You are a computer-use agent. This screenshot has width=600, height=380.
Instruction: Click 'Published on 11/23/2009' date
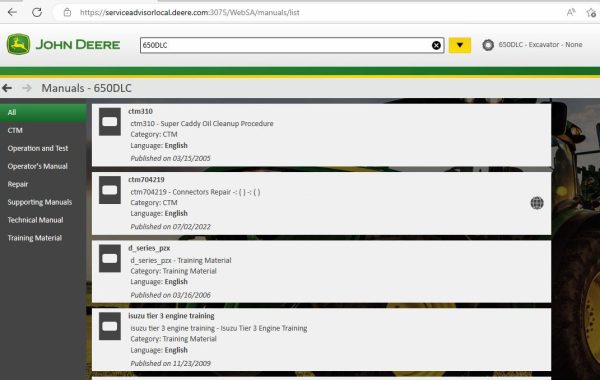click(x=170, y=364)
